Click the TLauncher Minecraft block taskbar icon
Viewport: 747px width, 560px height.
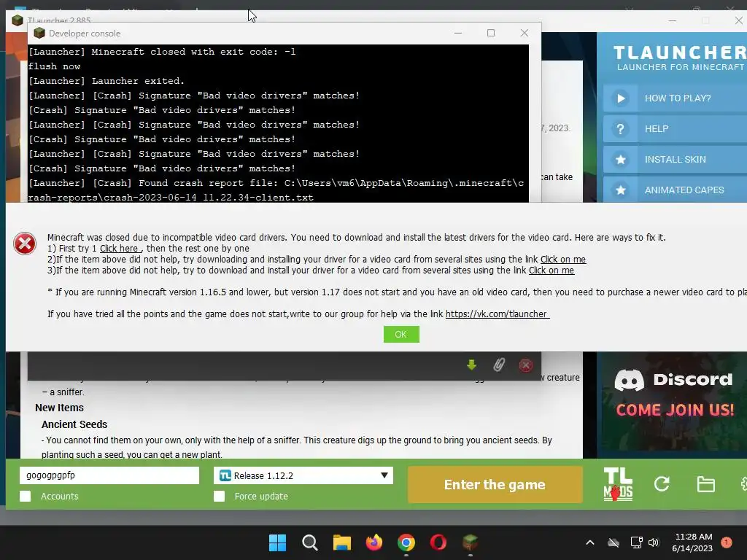471,542
